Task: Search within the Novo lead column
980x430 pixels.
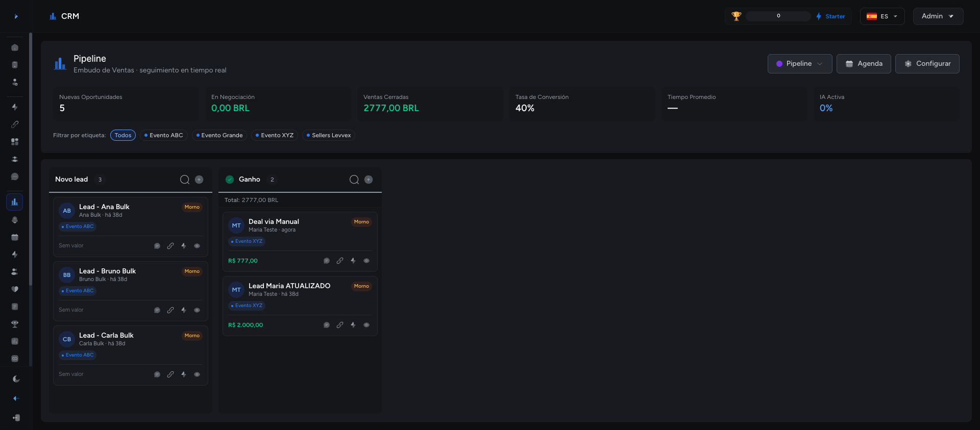Action: (185, 180)
